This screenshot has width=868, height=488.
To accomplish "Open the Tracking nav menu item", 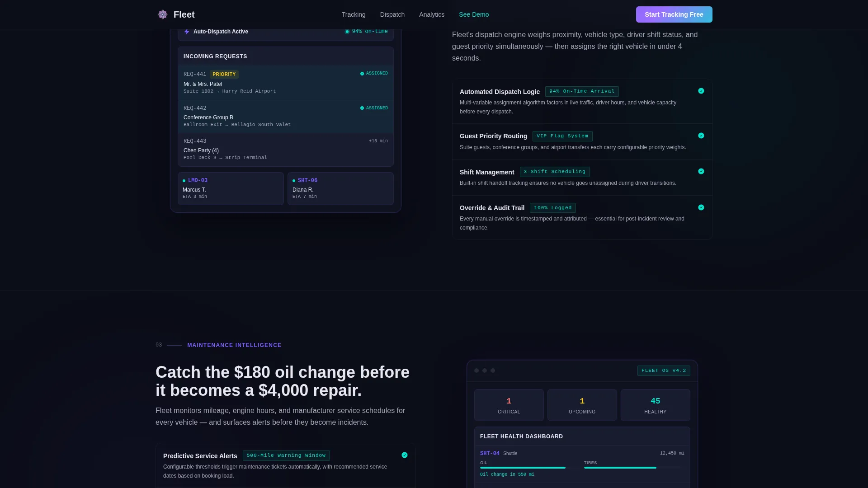I will (354, 14).
